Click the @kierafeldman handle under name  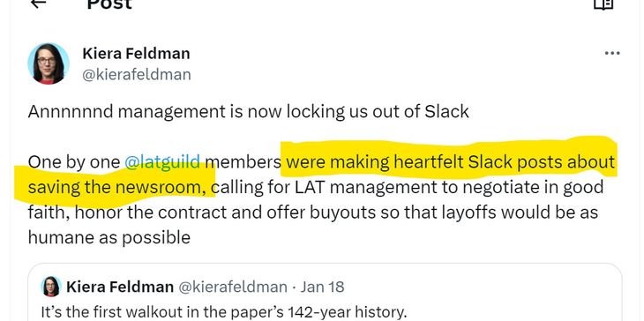click(137, 75)
